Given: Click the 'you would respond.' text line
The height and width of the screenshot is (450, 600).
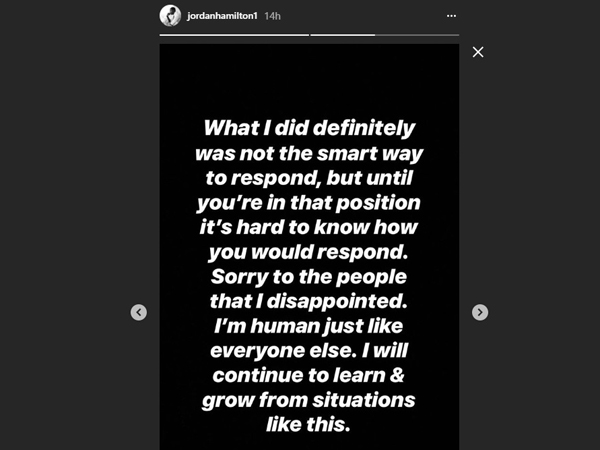Looking at the screenshot, I should (x=309, y=252).
